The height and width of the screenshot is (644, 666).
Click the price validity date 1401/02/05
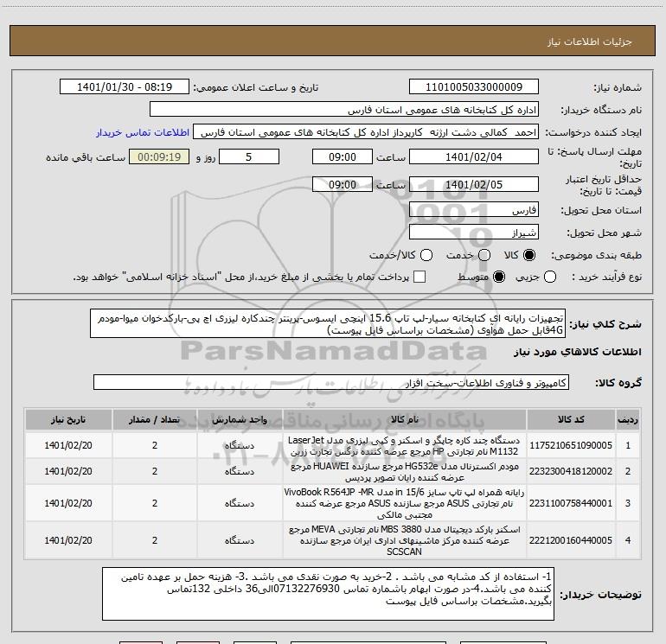(474, 184)
